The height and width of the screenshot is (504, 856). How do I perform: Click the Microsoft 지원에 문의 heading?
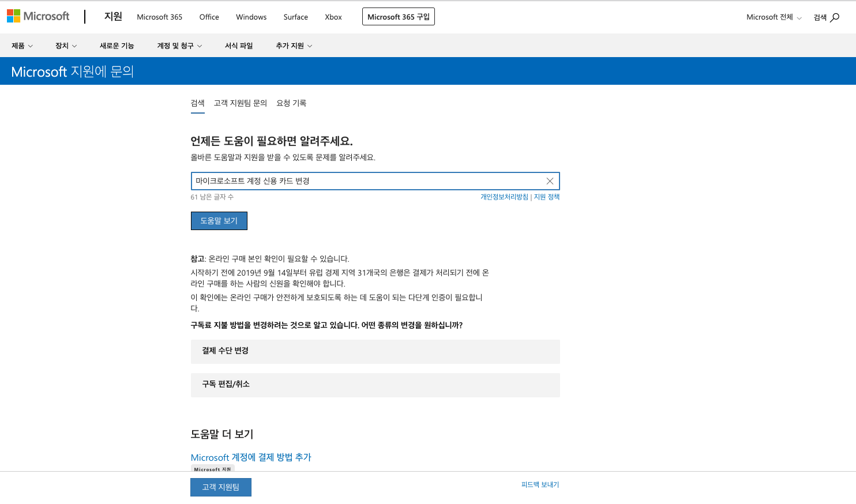[x=73, y=72]
